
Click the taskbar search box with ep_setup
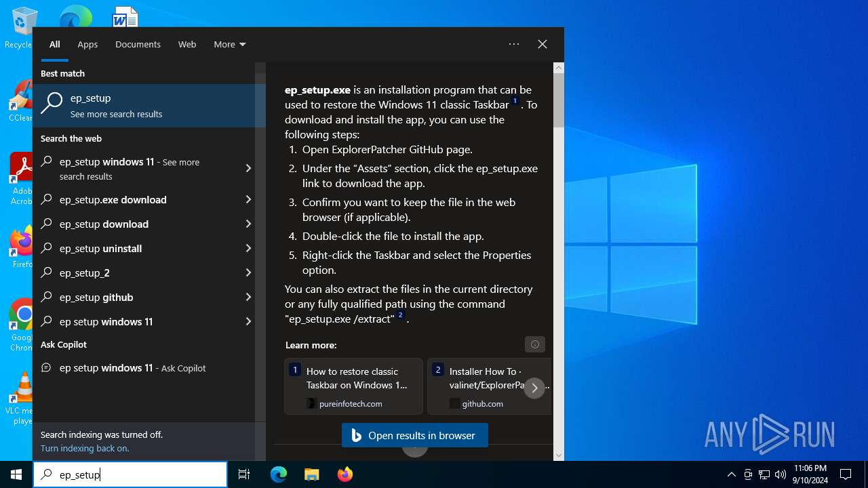tap(130, 474)
